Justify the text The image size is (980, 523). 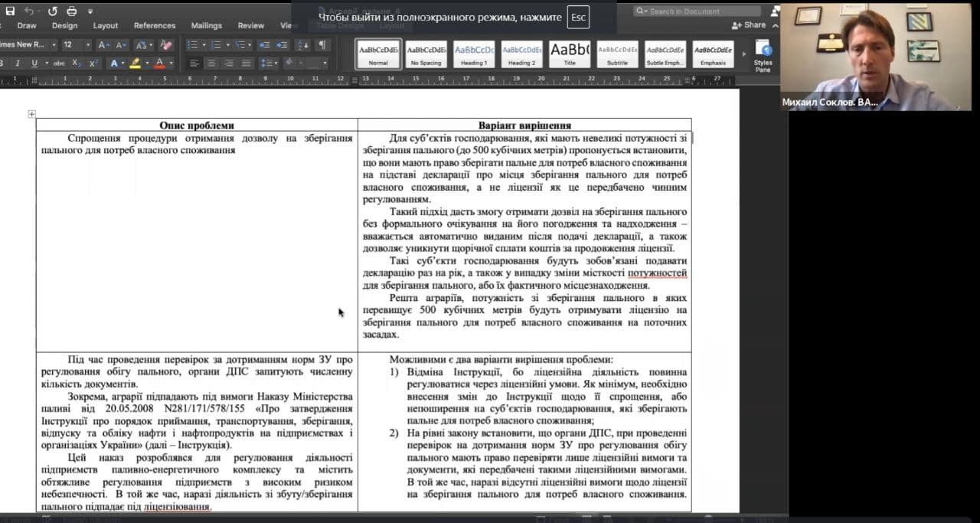[247, 63]
